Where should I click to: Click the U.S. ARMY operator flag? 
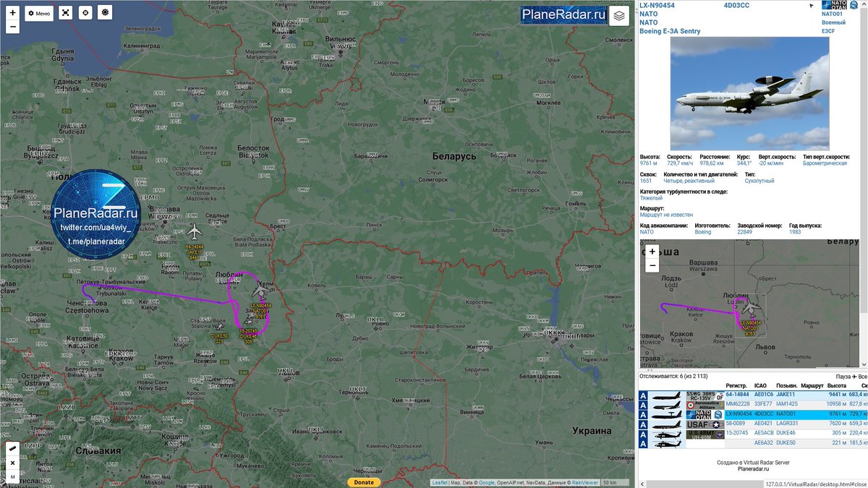coord(705,433)
